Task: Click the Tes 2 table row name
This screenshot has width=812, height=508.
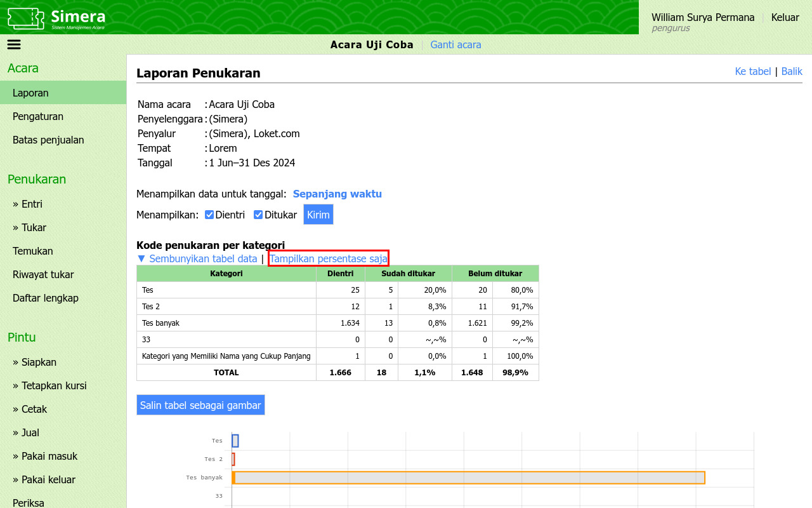Action: click(151, 307)
